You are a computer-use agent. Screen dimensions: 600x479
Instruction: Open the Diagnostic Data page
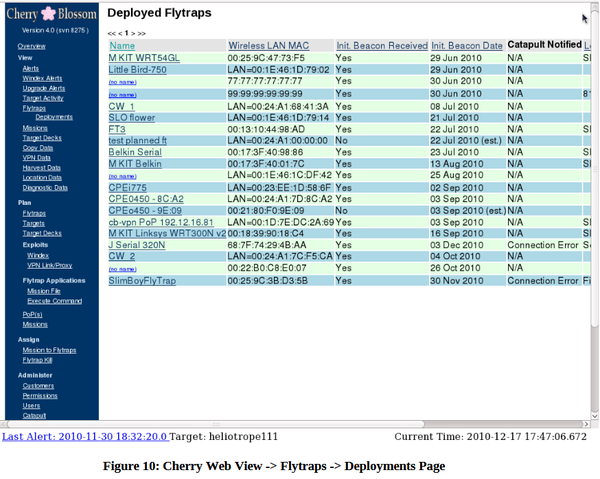pyautogui.click(x=45, y=187)
